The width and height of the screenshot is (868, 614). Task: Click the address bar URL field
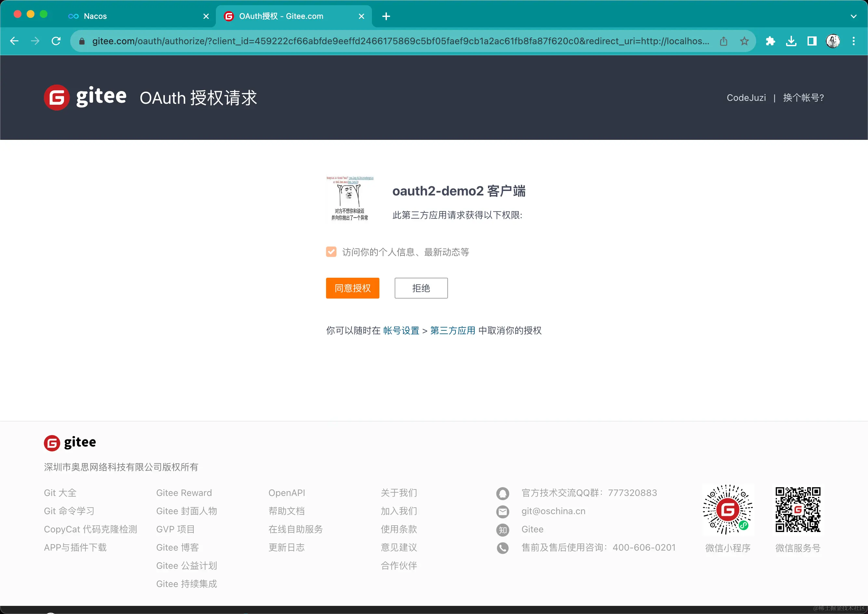click(401, 41)
